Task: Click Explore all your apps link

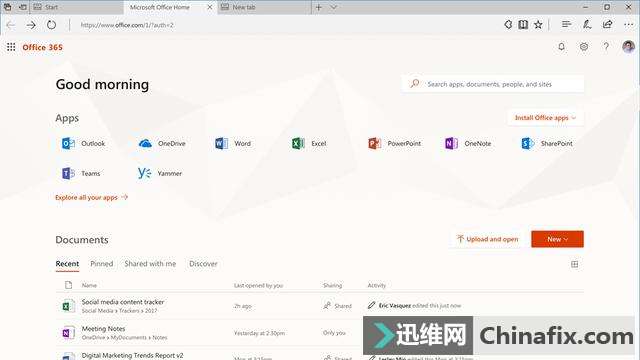Action: [91, 198]
